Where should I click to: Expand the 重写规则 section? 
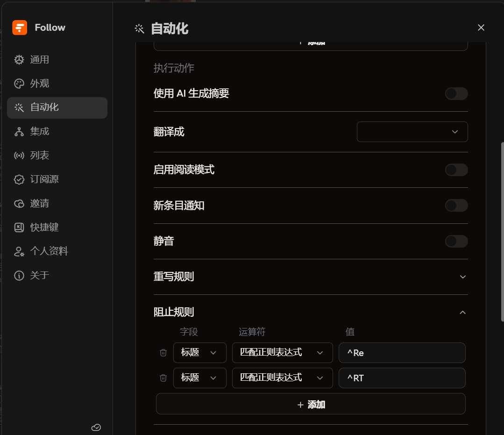[462, 277]
